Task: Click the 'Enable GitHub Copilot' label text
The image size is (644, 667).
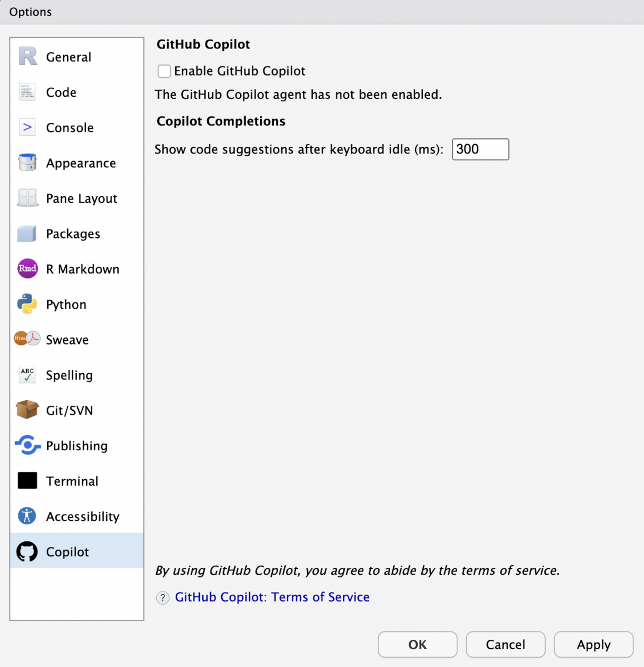Action: (x=239, y=71)
